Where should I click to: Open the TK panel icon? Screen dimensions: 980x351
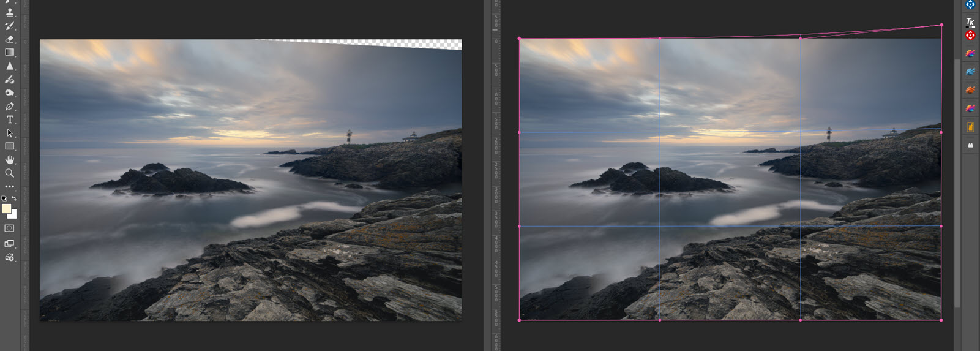[x=970, y=22]
